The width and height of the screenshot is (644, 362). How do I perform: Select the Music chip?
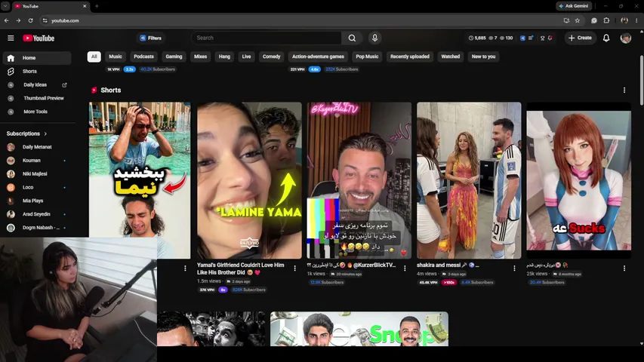pyautogui.click(x=116, y=57)
